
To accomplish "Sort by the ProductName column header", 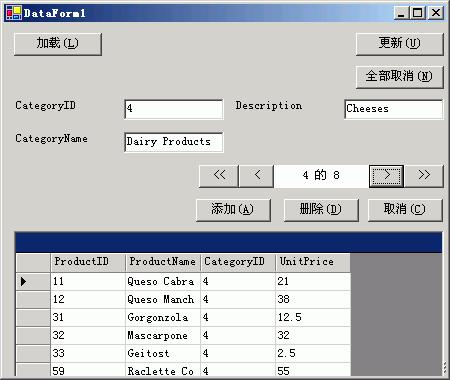I will click(x=163, y=262).
